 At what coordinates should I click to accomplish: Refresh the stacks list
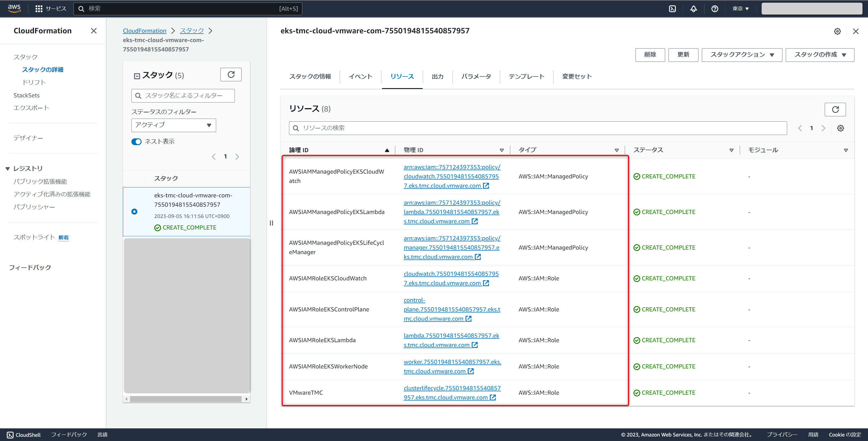tap(231, 75)
